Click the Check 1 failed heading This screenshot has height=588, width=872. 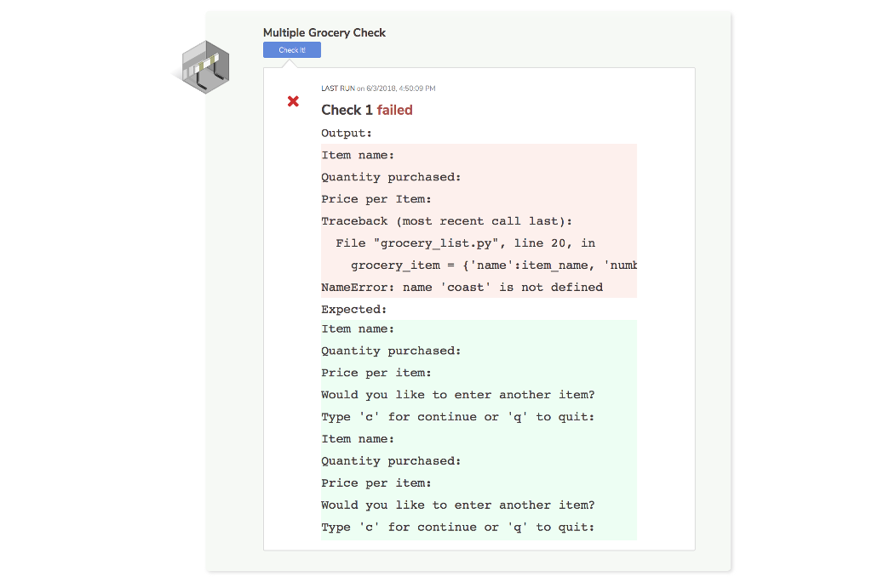pos(366,110)
